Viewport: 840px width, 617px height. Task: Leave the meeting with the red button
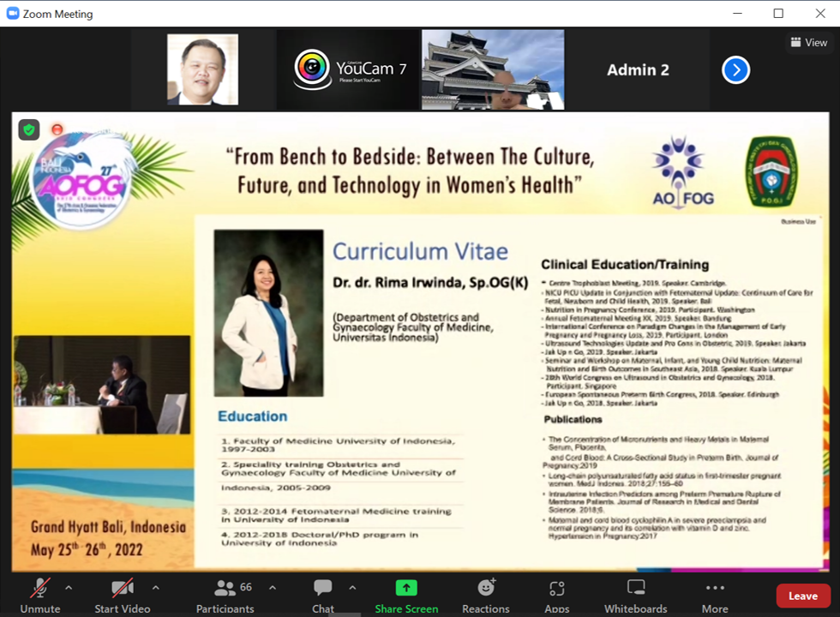point(802,596)
